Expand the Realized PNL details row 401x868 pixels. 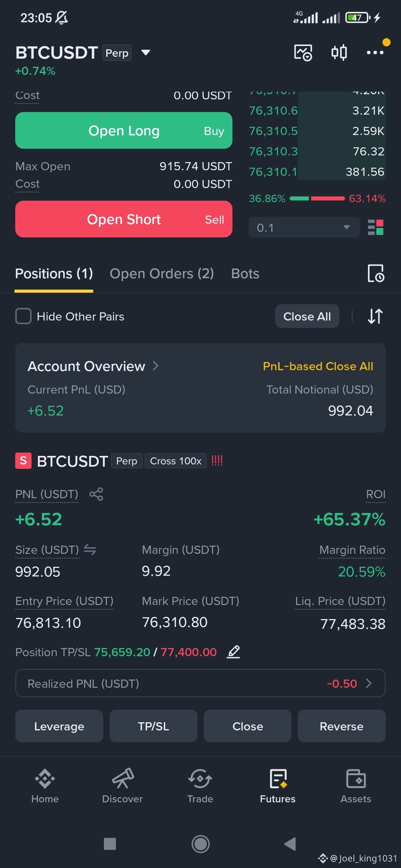(200, 683)
